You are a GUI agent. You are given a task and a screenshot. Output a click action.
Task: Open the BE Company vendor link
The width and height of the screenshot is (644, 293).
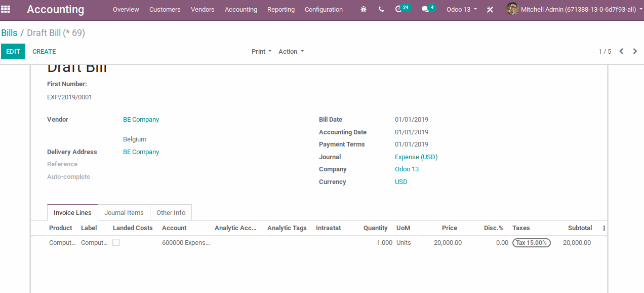(141, 119)
